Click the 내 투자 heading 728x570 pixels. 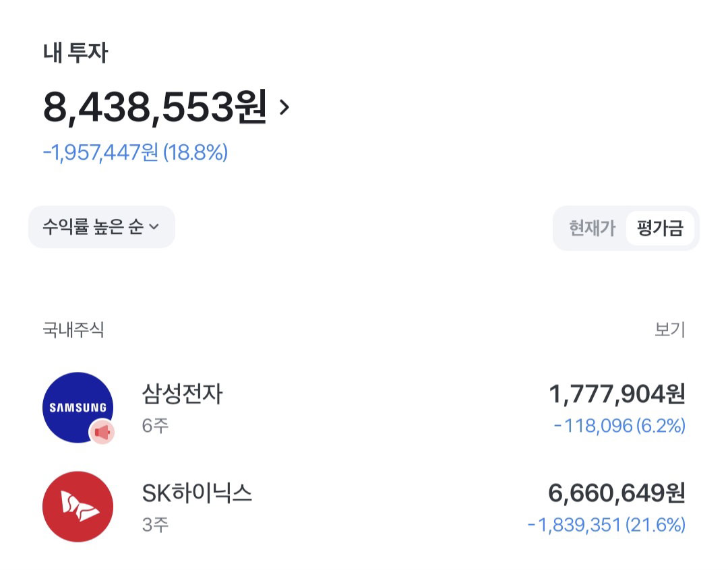[x=75, y=52]
